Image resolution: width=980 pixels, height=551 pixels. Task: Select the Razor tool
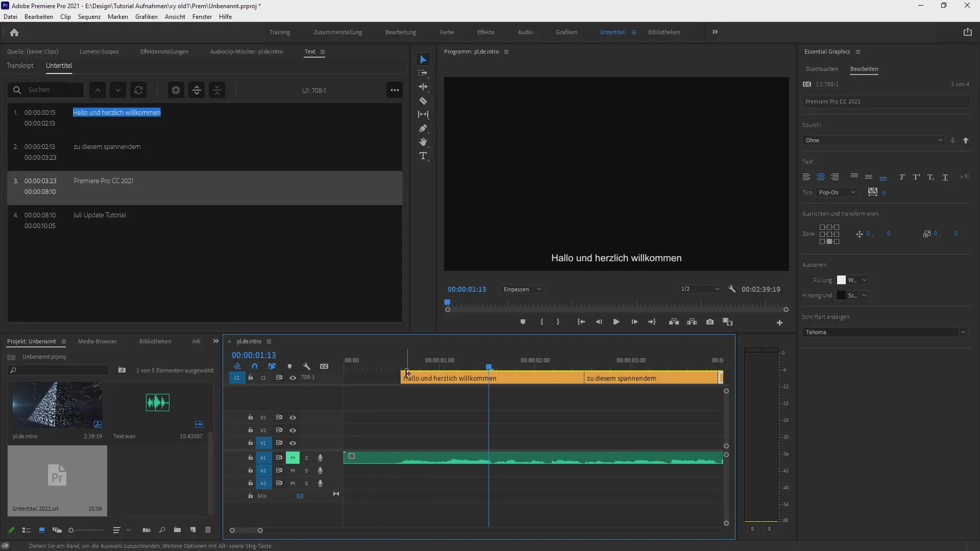click(423, 101)
